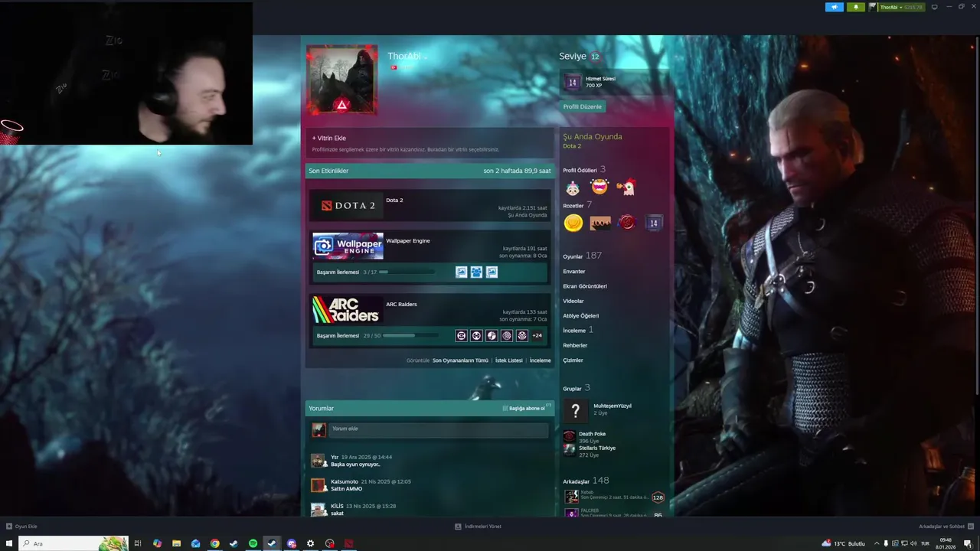
Task: Open first ARC Raiders achievement icon
Action: [x=462, y=335]
